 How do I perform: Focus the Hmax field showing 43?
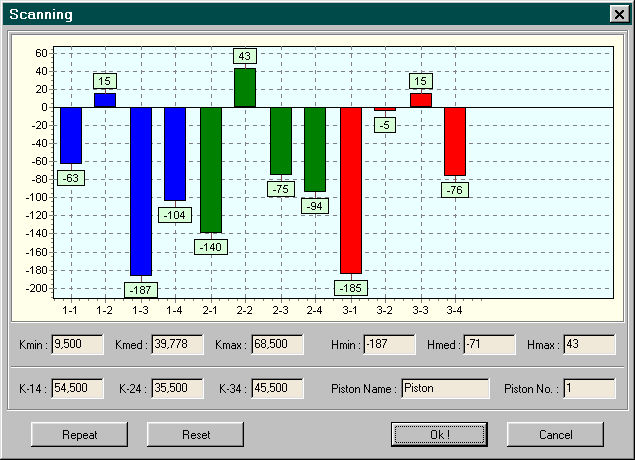point(589,345)
